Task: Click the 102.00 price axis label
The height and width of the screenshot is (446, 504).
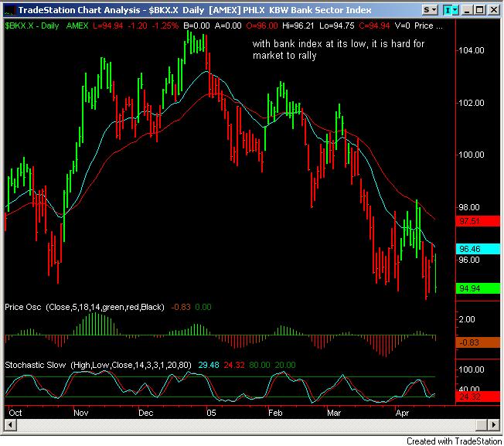Action: pos(471,103)
